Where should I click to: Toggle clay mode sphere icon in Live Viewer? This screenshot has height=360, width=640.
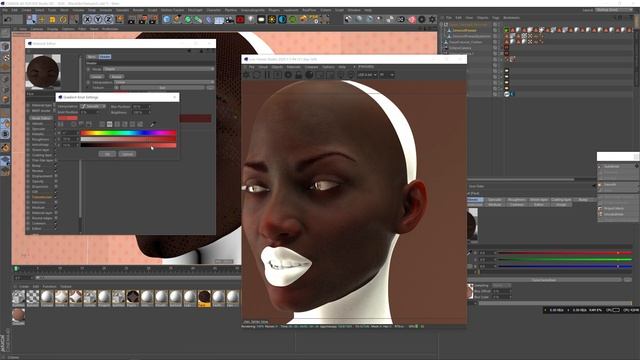tap(309, 75)
